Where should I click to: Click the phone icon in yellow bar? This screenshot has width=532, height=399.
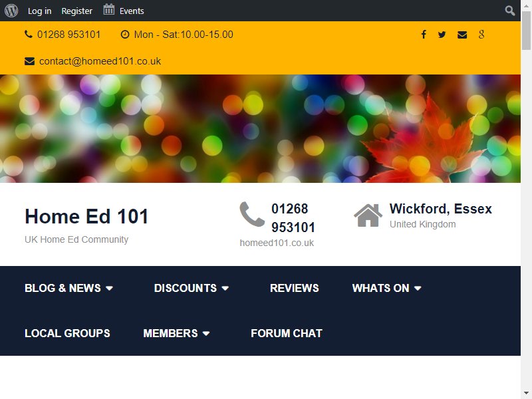[29, 34]
